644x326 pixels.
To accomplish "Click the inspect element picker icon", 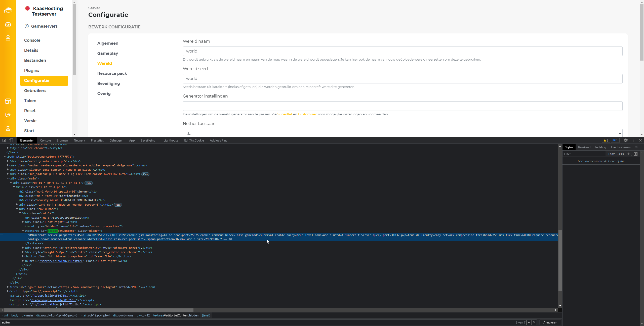I will 4,141.
